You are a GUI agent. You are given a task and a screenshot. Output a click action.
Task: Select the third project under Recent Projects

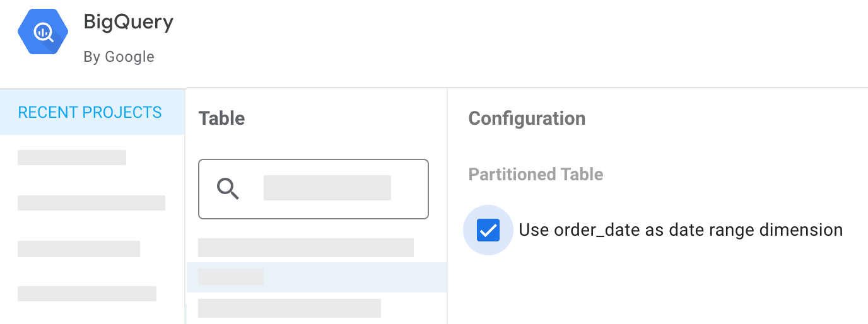[x=79, y=249]
